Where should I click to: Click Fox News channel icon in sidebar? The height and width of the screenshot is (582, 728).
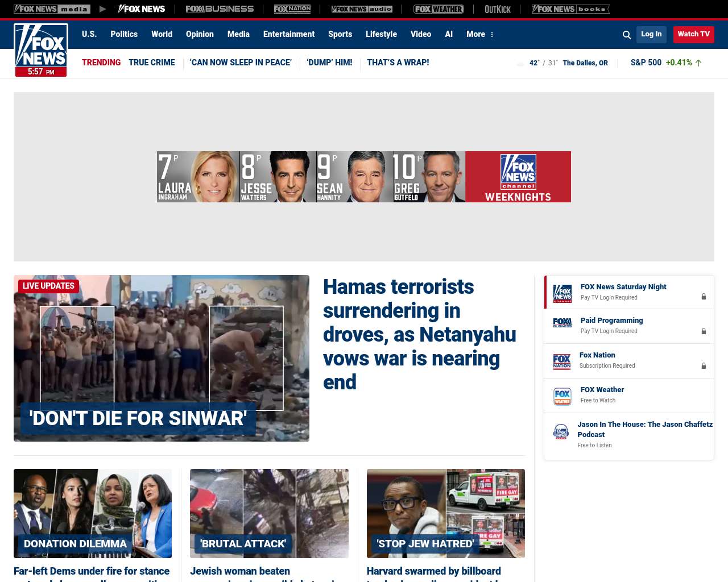point(562,293)
